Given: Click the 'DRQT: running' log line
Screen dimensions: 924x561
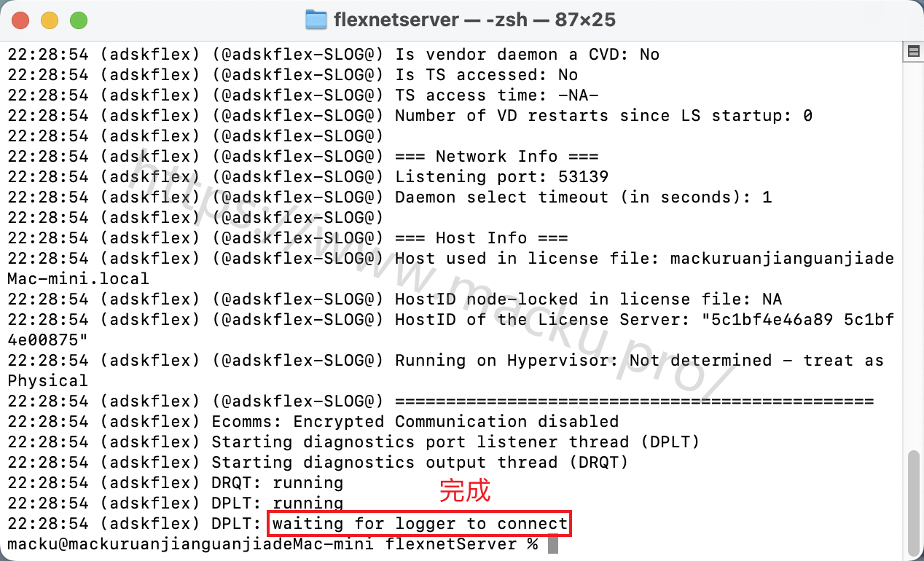Looking at the screenshot, I should (278, 483).
